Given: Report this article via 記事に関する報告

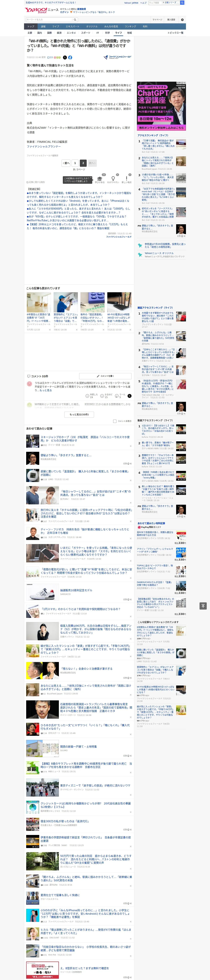Looking at the screenshot, I should 36,182.
